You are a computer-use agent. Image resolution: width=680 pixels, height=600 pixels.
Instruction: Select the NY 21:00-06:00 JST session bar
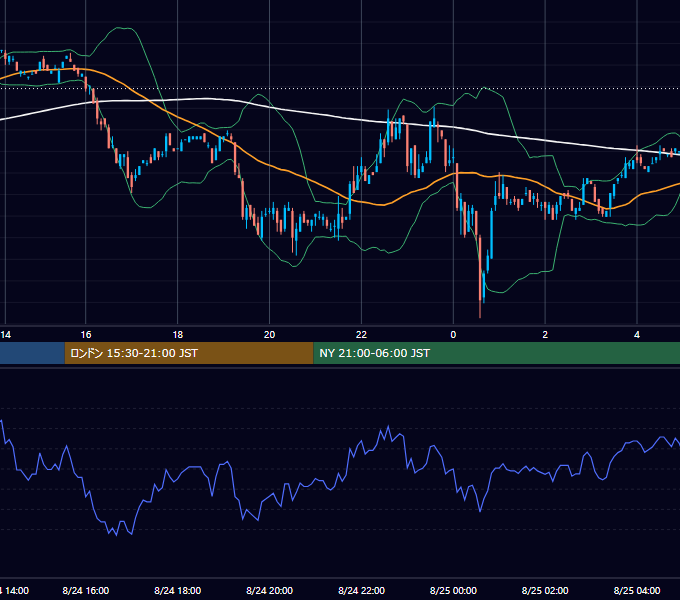(497, 353)
